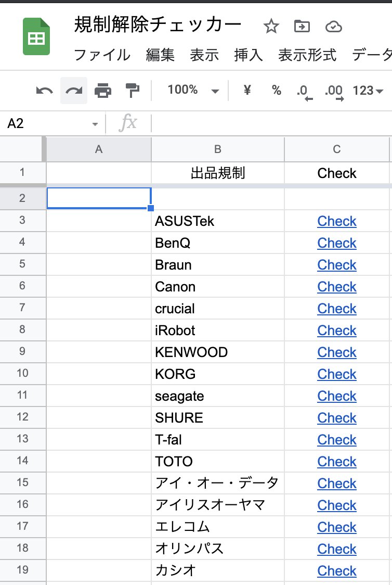
Task: Select cell containing T-fal
Action: pos(218,439)
